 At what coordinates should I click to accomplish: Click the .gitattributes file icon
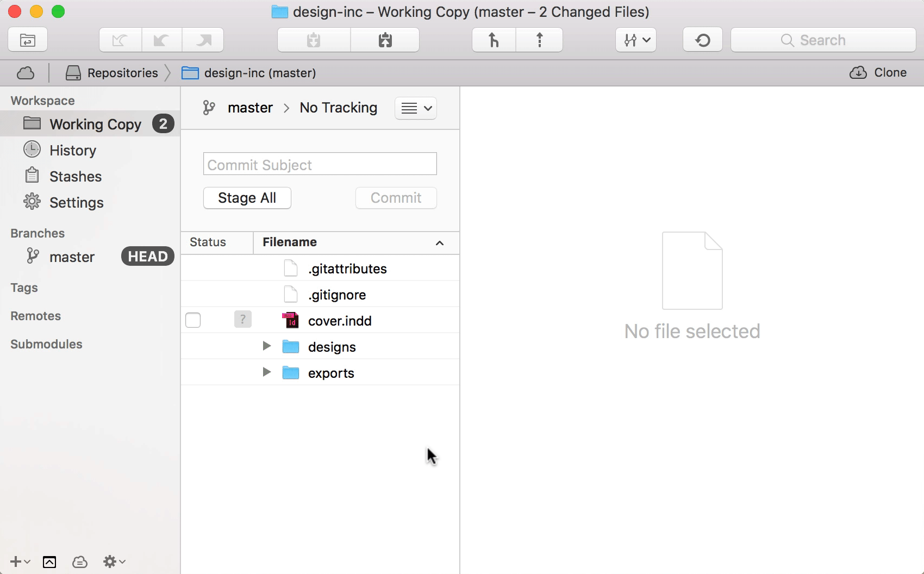click(291, 268)
